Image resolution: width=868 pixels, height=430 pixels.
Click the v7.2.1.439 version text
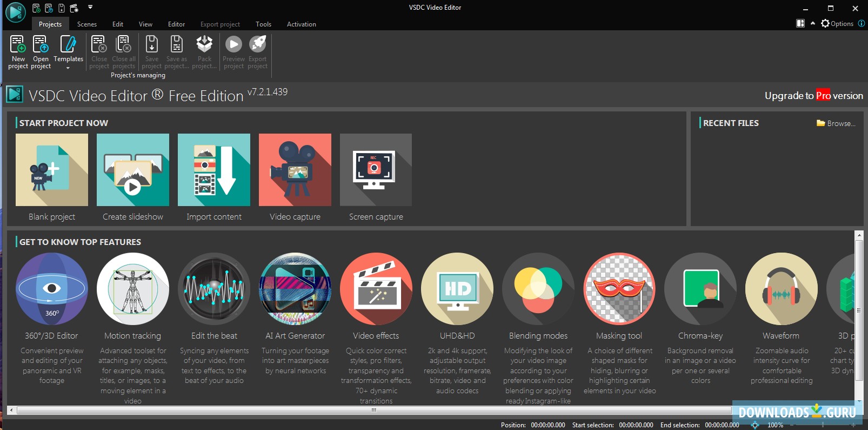268,92
